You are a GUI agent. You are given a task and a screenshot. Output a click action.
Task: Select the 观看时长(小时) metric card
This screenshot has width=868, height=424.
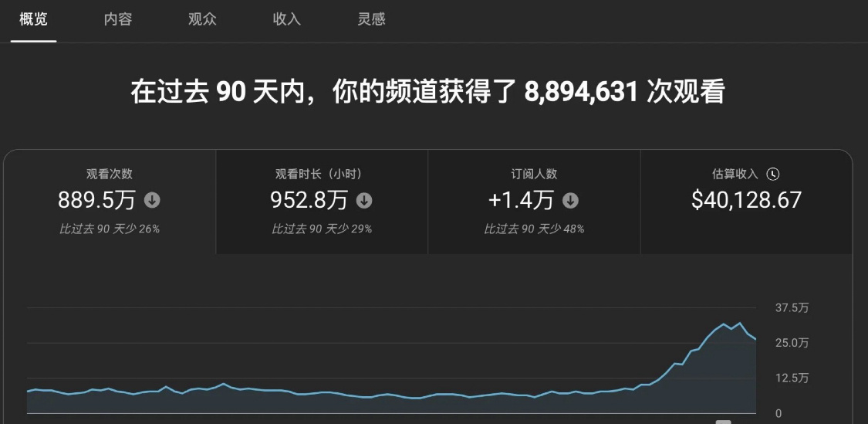[322, 202]
